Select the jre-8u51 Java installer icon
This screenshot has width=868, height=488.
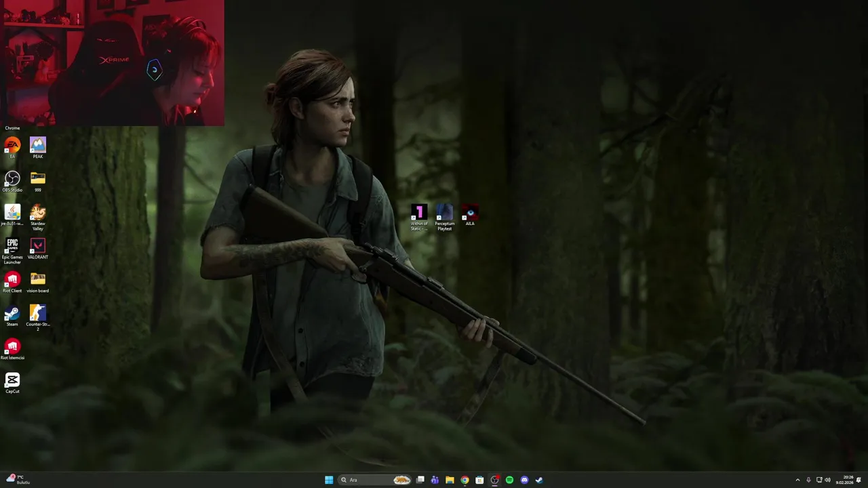[x=12, y=215]
